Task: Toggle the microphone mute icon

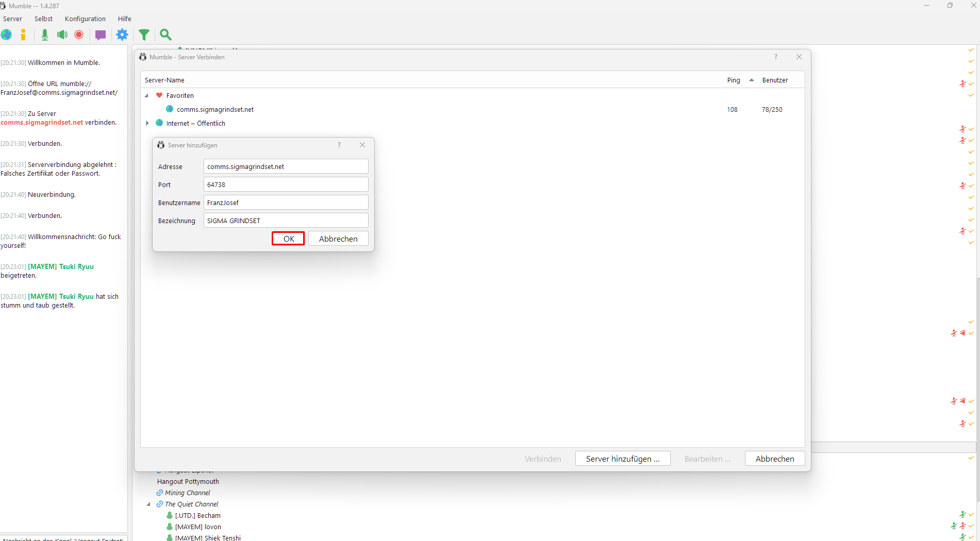Action: (45, 35)
